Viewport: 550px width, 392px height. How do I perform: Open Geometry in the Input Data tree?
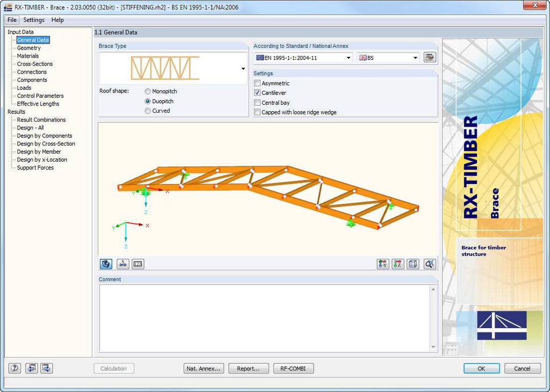[29, 48]
